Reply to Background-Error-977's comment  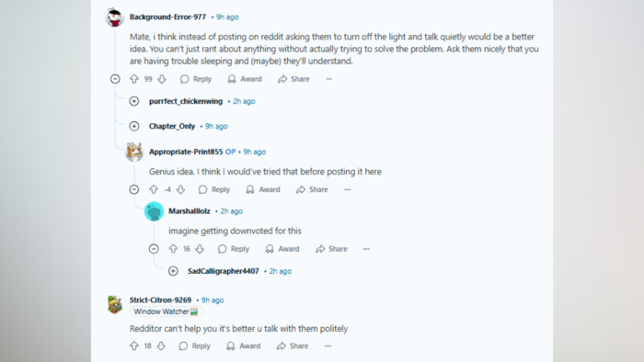(x=196, y=79)
